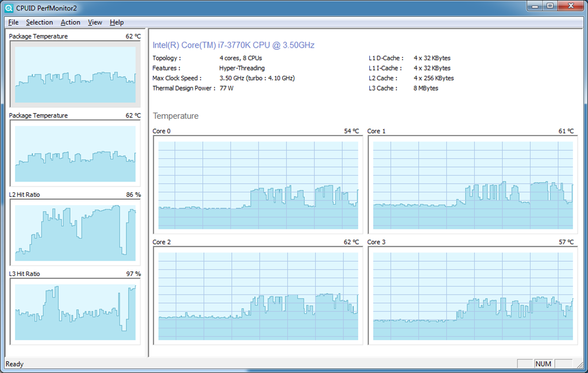Click the '8 MBytes' value
Image resolution: width=588 pixels, height=373 pixels.
[x=426, y=88]
